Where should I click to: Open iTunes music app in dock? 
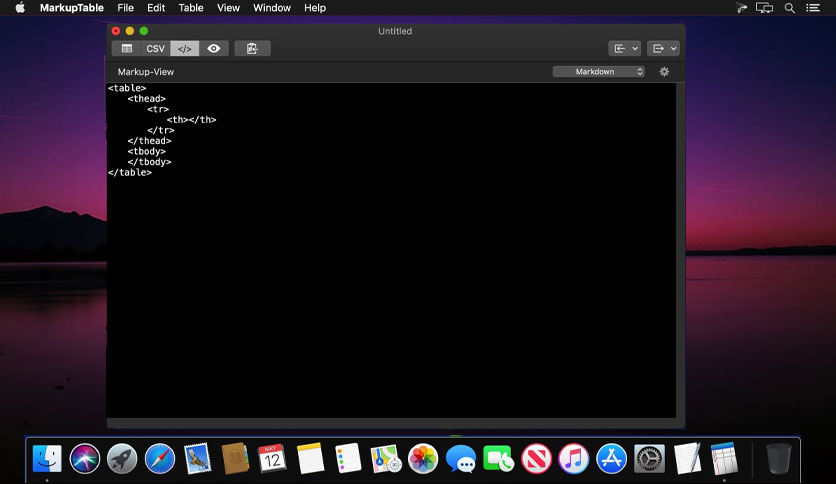(573, 458)
